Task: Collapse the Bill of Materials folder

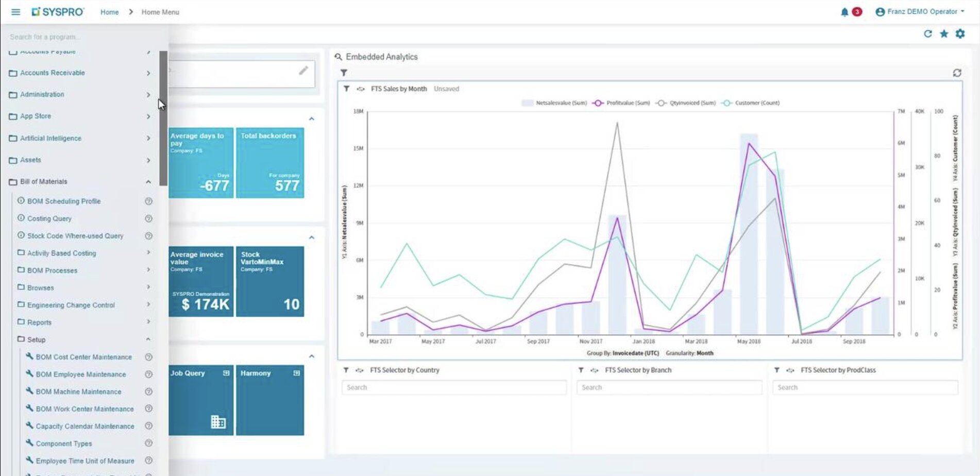Action: [148, 182]
